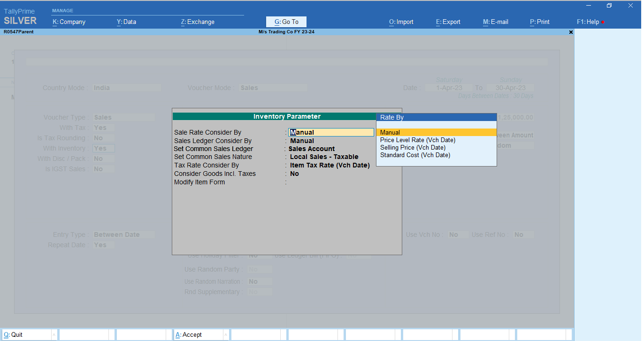Click the G: Go To button
The width and height of the screenshot is (644, 341).
(286, 22)
